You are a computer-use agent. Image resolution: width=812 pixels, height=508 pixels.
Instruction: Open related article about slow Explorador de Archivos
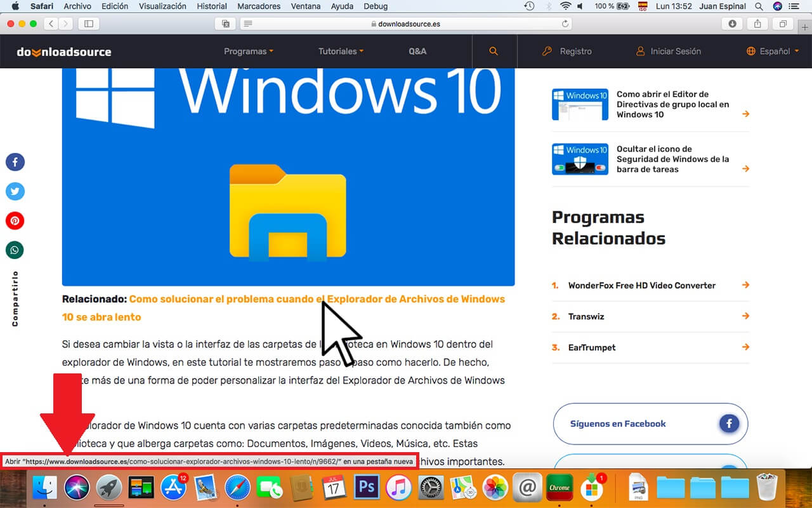[x=284, y=308]
